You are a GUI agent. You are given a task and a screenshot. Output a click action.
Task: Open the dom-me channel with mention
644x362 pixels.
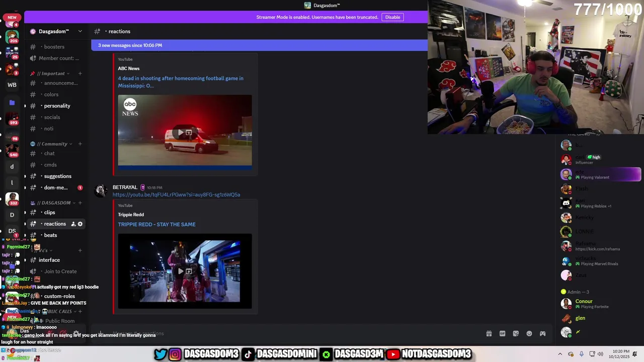pyautogui.click(x=56, y=188)
